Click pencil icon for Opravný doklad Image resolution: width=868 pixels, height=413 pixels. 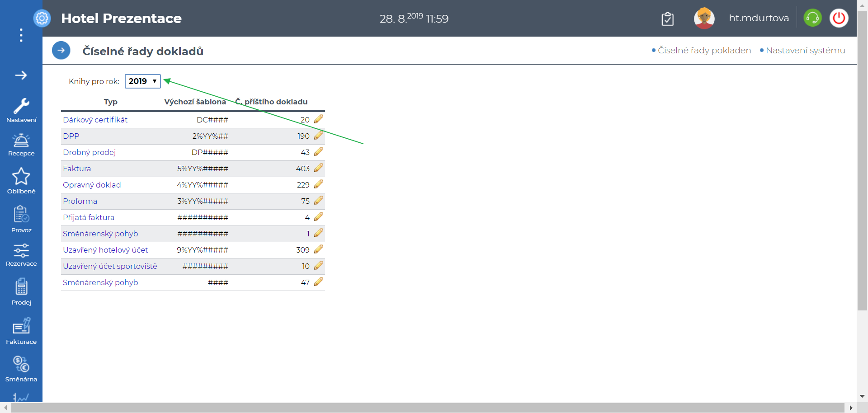(318, 184)
